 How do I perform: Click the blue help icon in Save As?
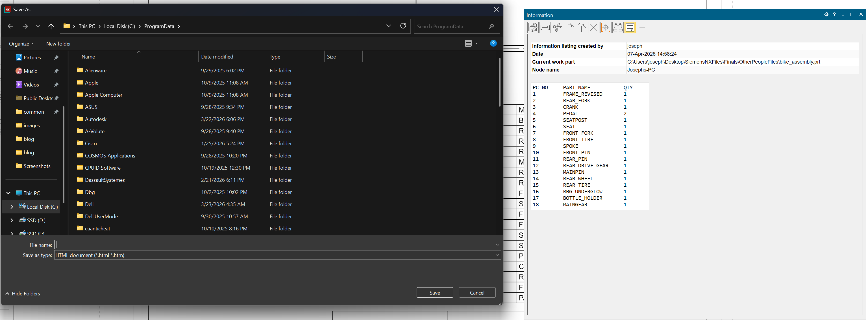(493, 43)
